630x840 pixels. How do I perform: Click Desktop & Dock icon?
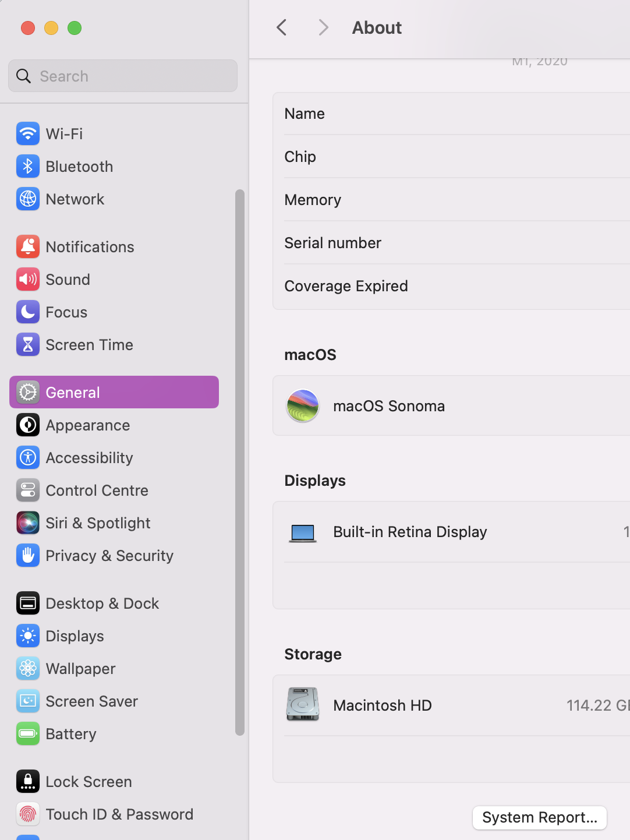28,603
